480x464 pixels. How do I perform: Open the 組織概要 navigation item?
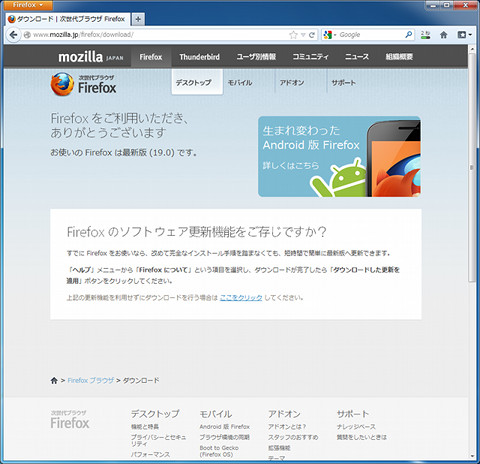tap(399, 57)
